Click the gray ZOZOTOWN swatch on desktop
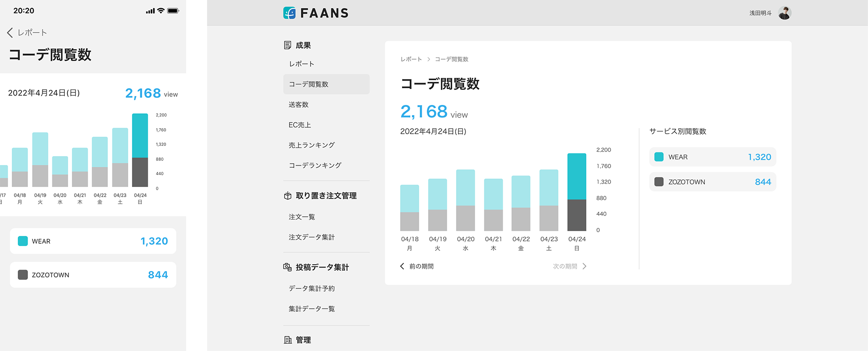The image size is (868, 351). pos(659,182)
